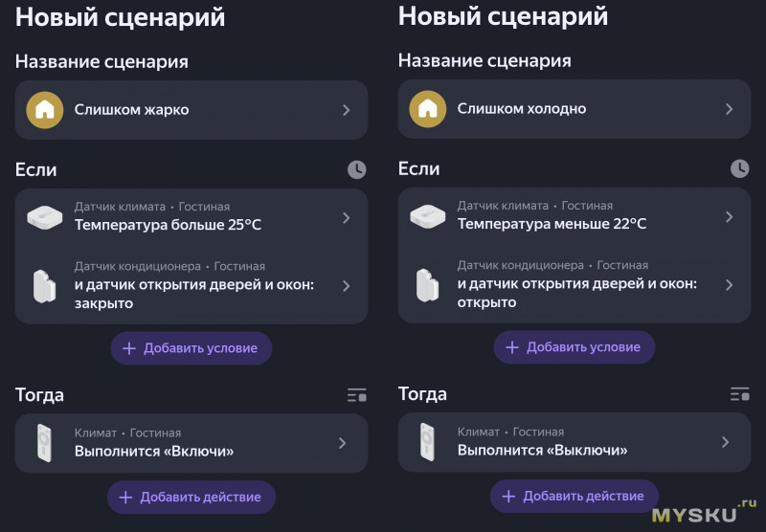Select the "Выполнится «Выключи»" action row
The width and height of the screenshot is (766, 532).
[x=574, y=442]
